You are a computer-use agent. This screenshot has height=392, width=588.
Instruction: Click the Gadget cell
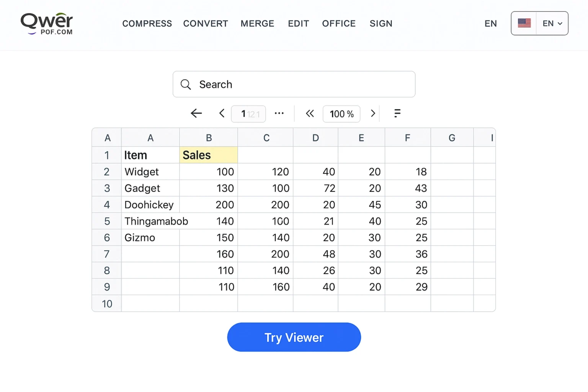coord(150,188)
